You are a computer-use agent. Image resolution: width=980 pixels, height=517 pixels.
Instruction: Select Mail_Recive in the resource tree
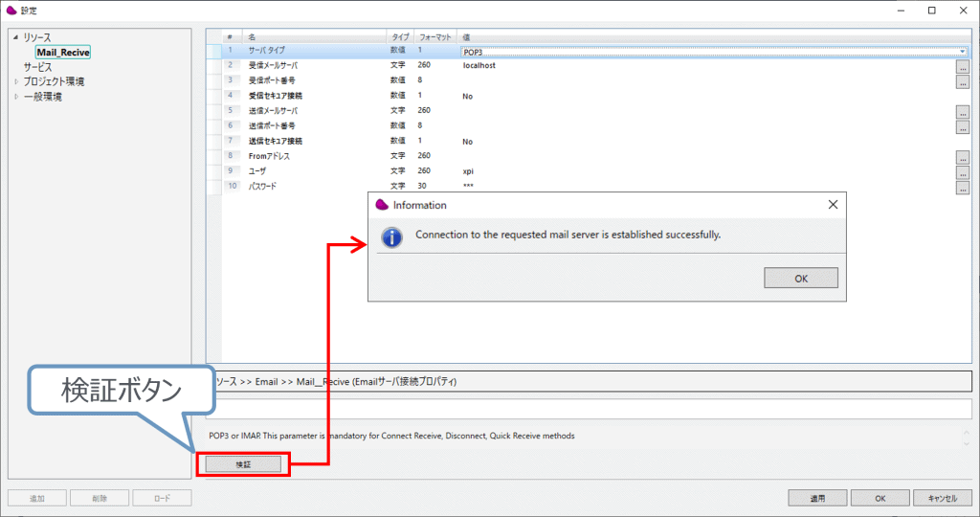[63, 53]
